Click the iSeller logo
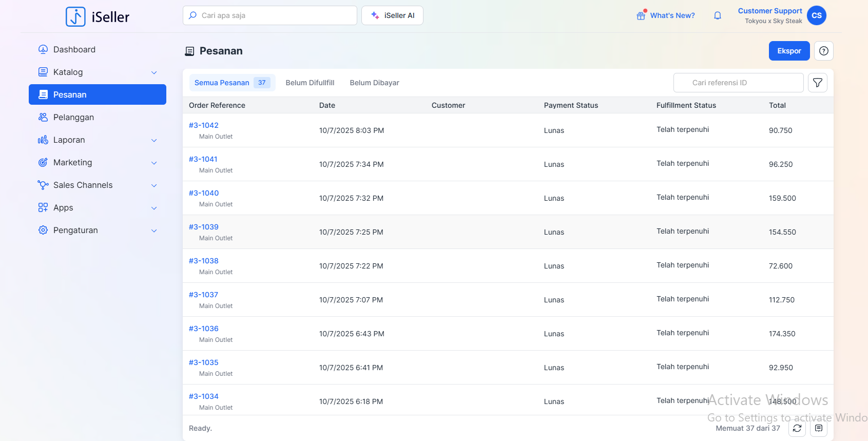The width and height of the screenshot is (868, 441). pyautogui.click(x=98, y=17)
